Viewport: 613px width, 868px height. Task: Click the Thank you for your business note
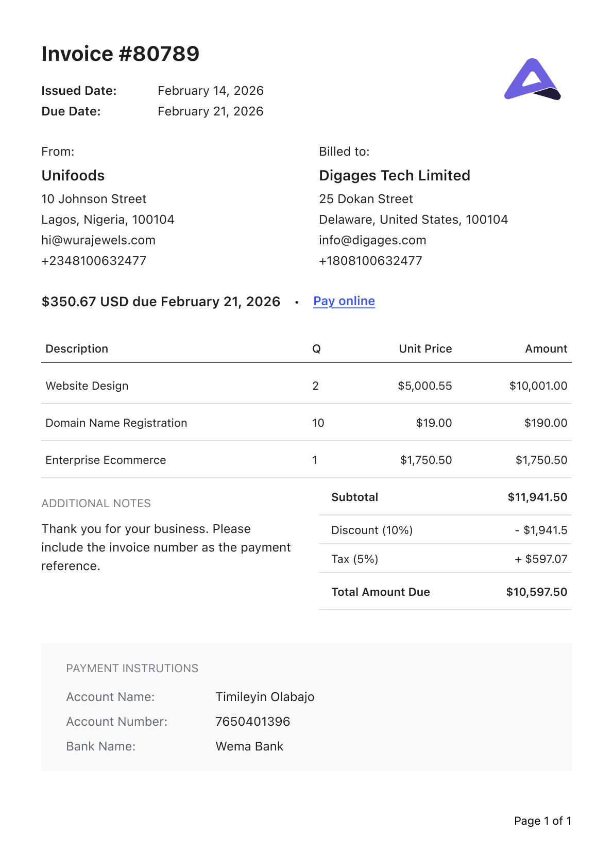tap(166, 547)
